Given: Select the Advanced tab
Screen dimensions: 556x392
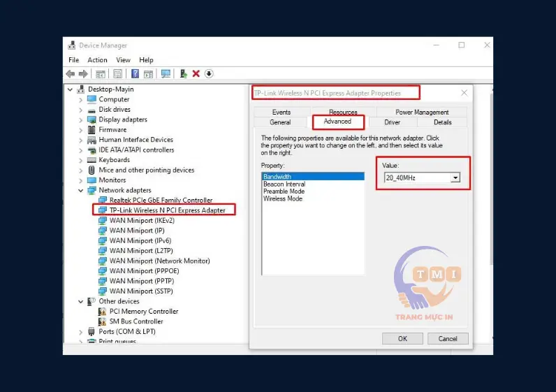Looking at the screenshot, I should tap(337, 122).
